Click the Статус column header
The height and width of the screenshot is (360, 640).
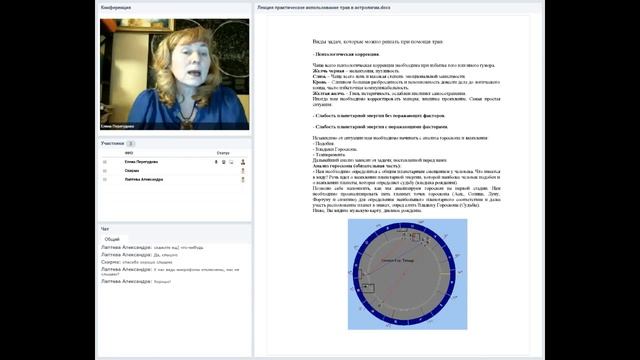[x=223, y=153]
